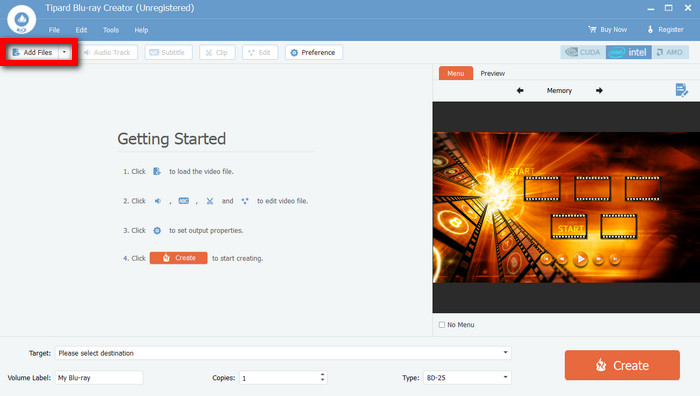Click the clip scissors icon in step 2
This screenshot has width=700, height=396.
tap(210, 201)
